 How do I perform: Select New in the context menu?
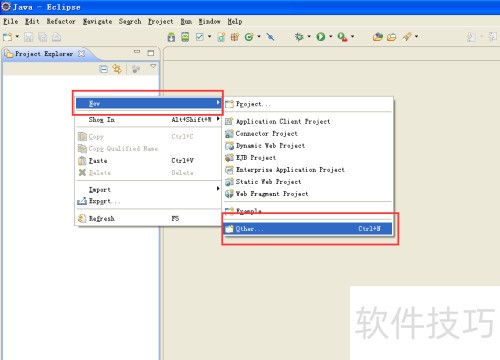[148, 103]
